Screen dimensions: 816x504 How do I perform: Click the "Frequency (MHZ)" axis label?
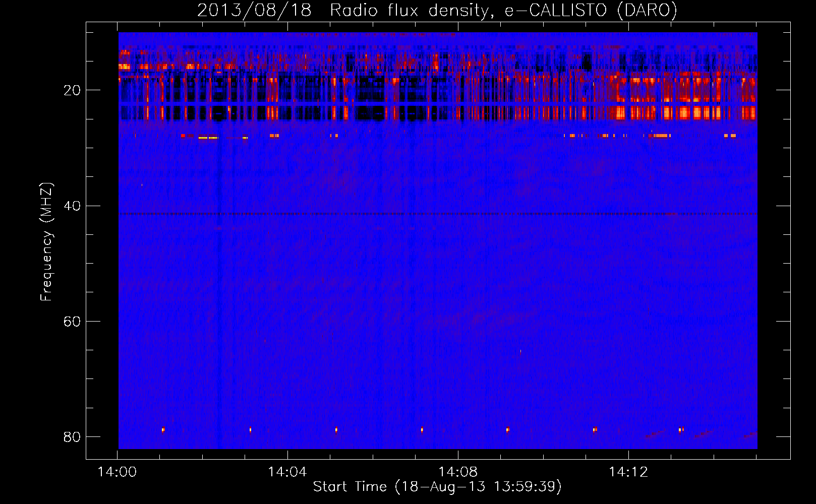click(46, 242)
